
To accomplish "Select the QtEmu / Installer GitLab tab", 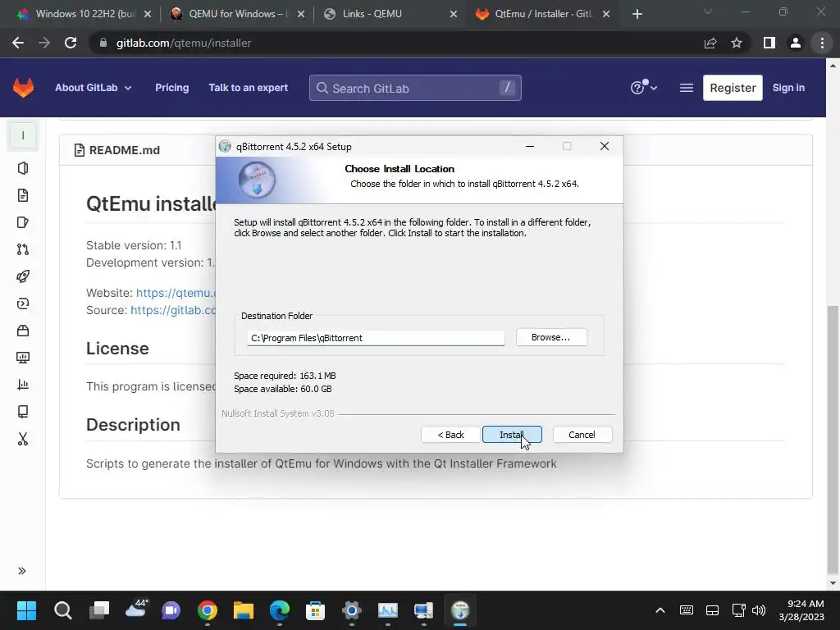I will click(543, 14).
